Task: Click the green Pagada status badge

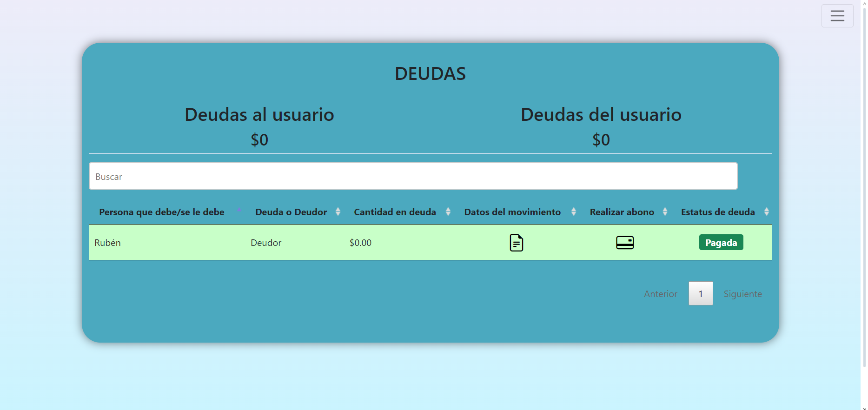Action: [721, 243]
